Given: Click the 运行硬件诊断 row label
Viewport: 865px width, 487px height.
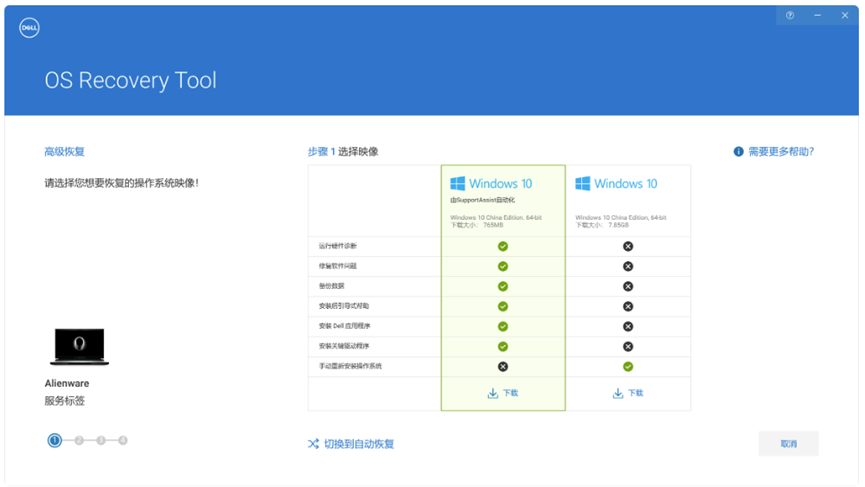Looking at the screenshot, I should [338, 246].
